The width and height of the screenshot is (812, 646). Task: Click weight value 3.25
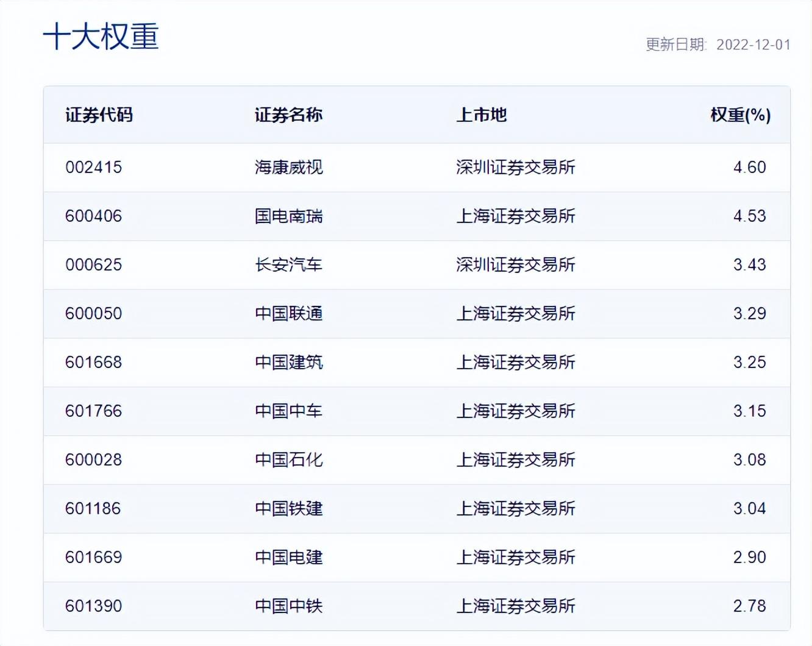point(749,362)
